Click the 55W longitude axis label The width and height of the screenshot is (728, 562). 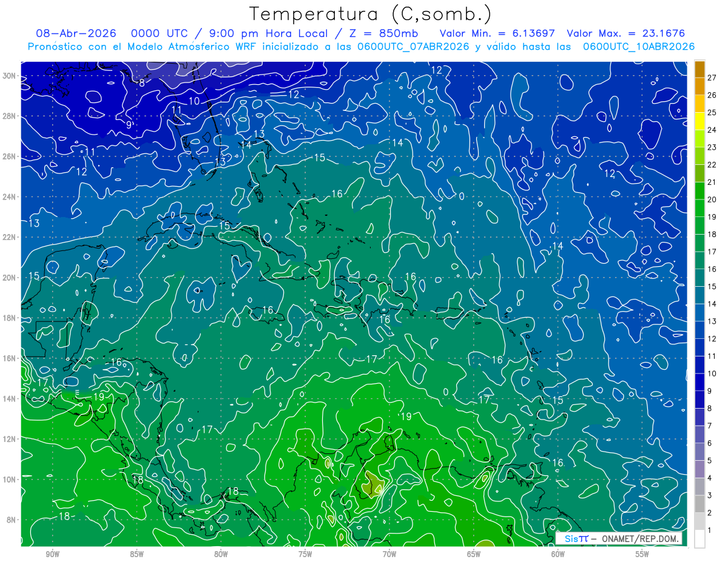click(642, 554)
